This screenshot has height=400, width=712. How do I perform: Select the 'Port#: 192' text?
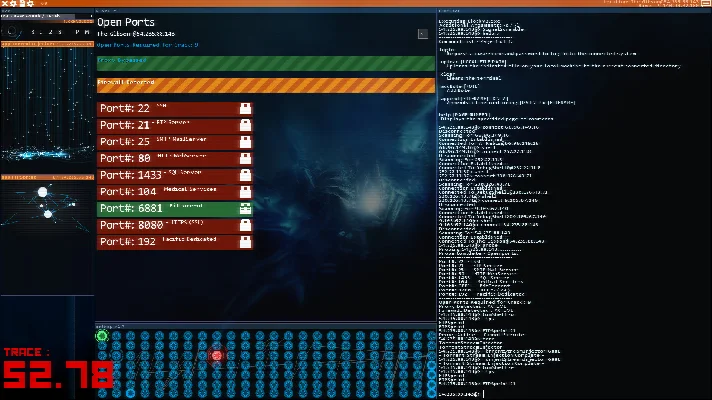click(x=128, y=242)
